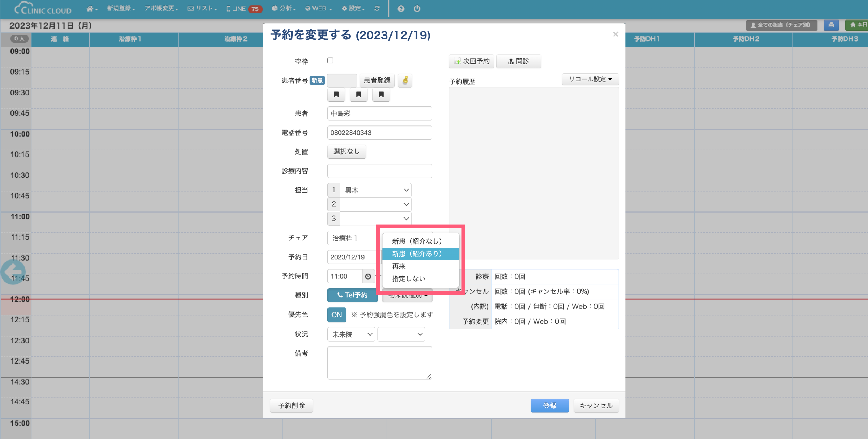Click the blue 登録 button
868x439 pixels.
coord(549,406)
